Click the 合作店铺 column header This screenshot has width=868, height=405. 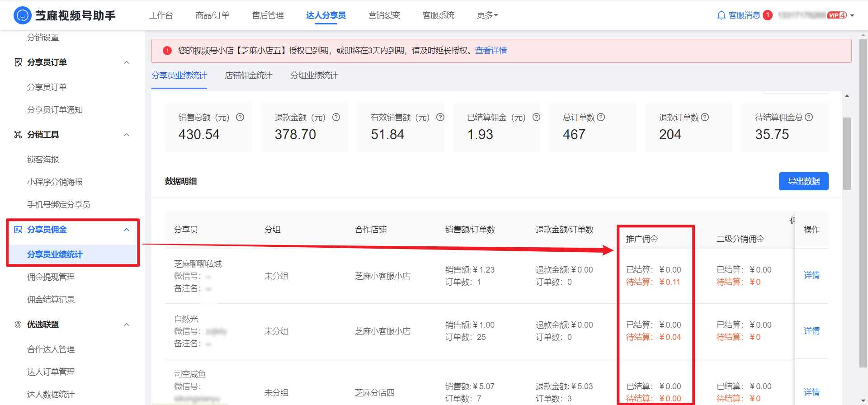(371, 230)
